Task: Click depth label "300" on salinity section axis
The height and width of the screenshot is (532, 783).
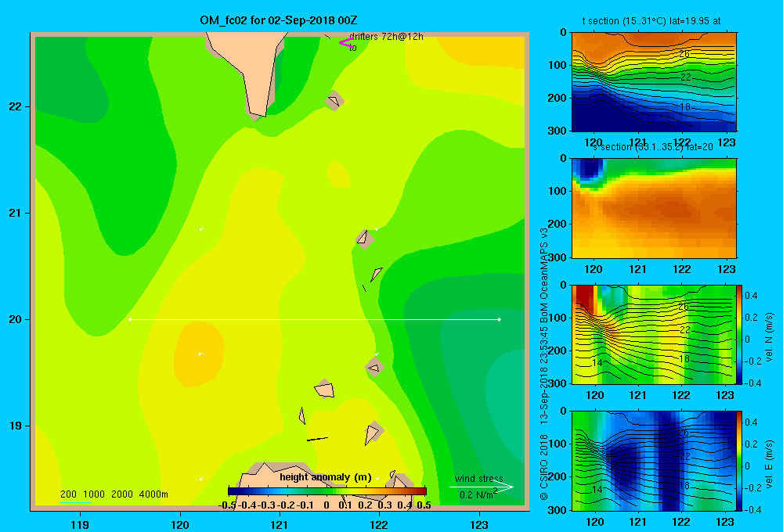Action: [557, 257]
